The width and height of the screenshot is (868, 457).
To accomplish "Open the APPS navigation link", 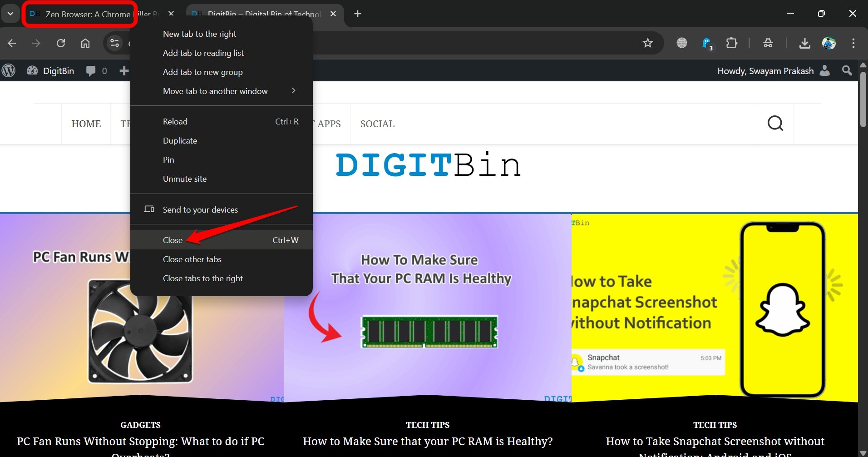I will pyautogui.click(x=329, y=124).
